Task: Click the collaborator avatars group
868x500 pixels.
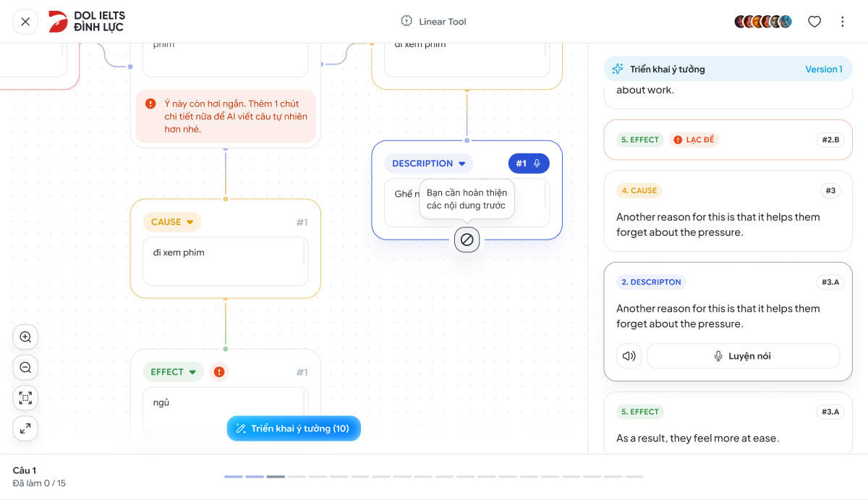Action: pyautogui.click(x=763, y=22)
